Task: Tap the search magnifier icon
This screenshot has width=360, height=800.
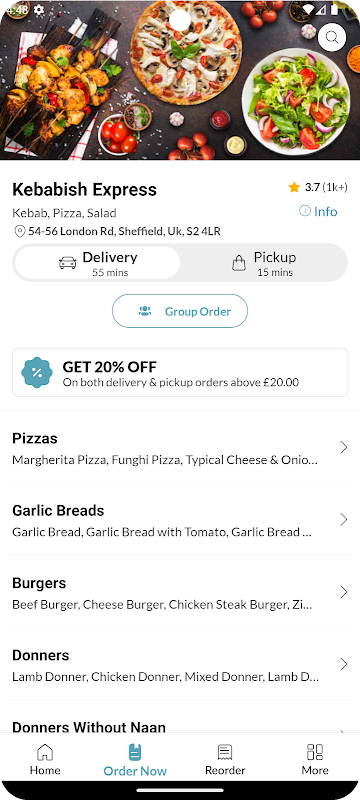Action: coord(332,37)
